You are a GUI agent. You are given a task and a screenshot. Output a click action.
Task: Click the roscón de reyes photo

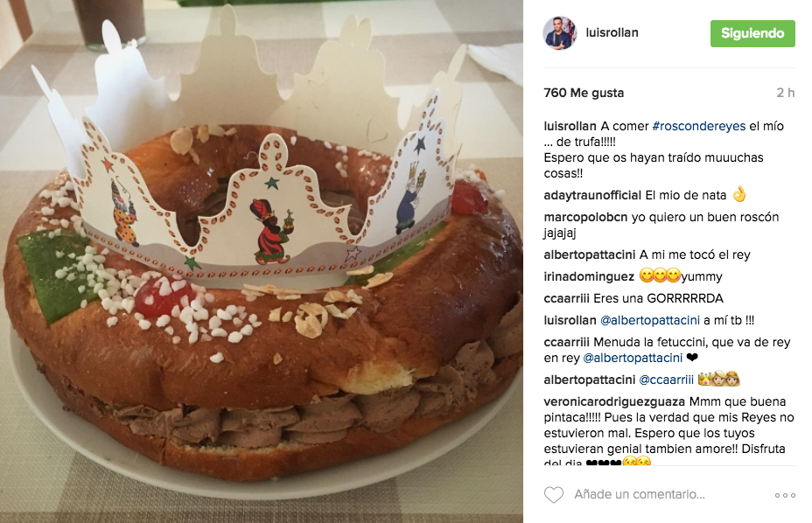(262, 261)
